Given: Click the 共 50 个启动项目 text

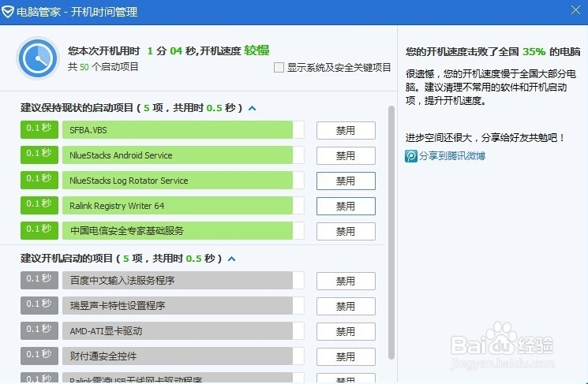Looking at the screenshot, I should point(103,67).
